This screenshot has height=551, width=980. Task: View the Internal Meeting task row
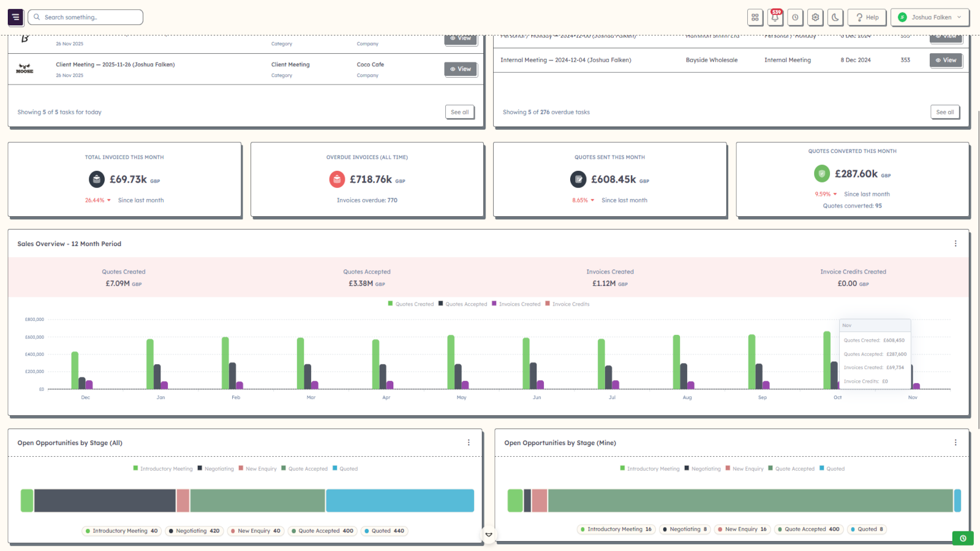coord(946,60)
